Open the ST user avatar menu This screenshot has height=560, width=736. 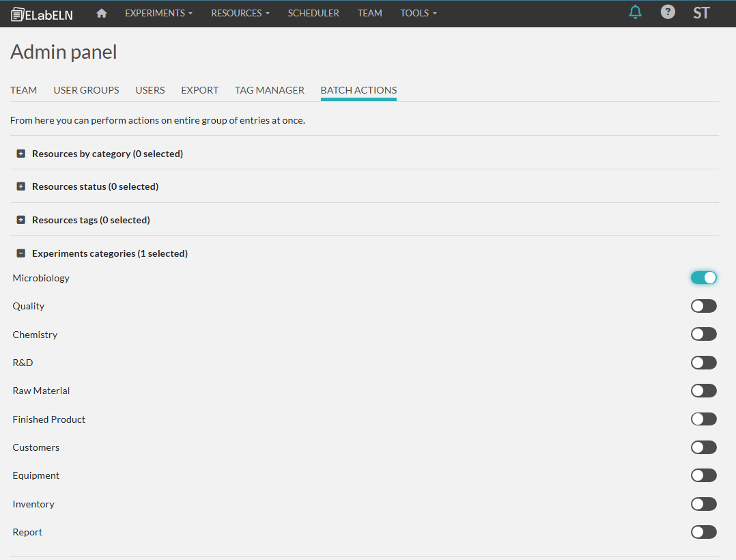[x=701, y=13]
